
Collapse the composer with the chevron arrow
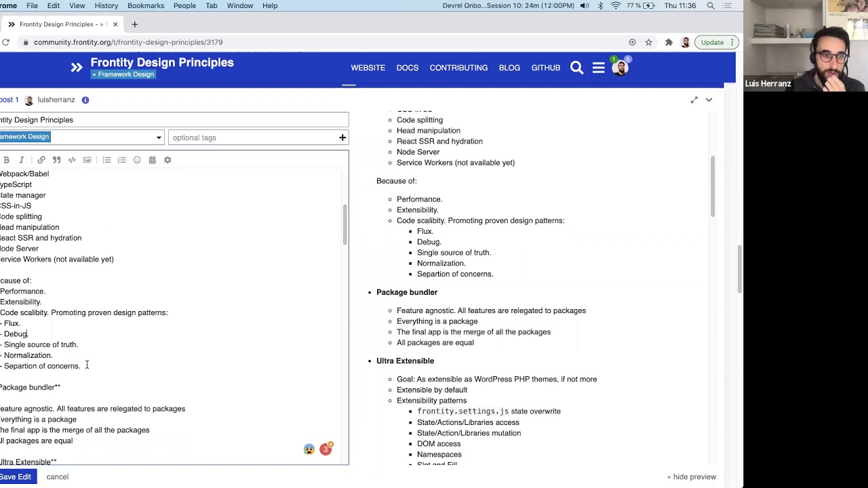[x=709, y=100]
